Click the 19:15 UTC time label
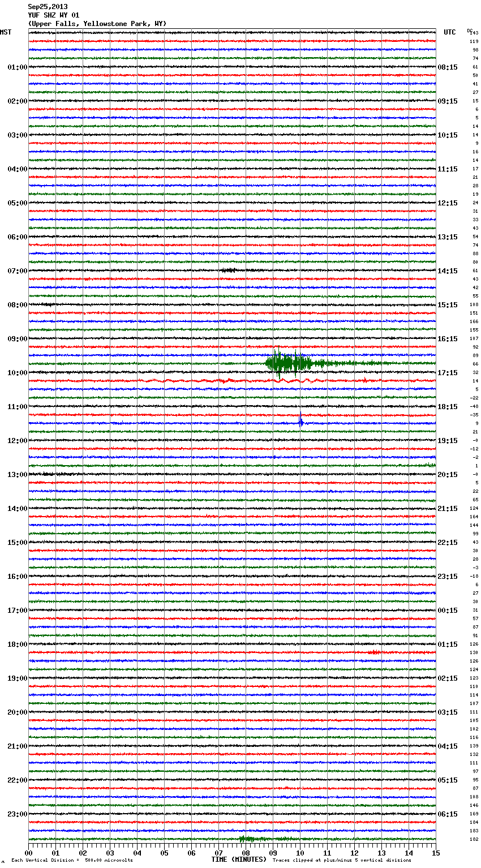 (x=448, y=441)
